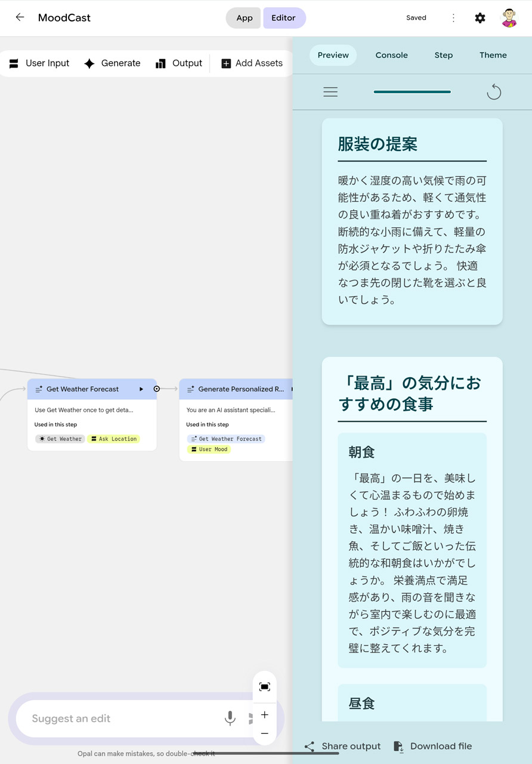Viewport: 532px width, 764px height.
Task: Click the fit-canvas-to-screen icon
Action: (264, 686)
